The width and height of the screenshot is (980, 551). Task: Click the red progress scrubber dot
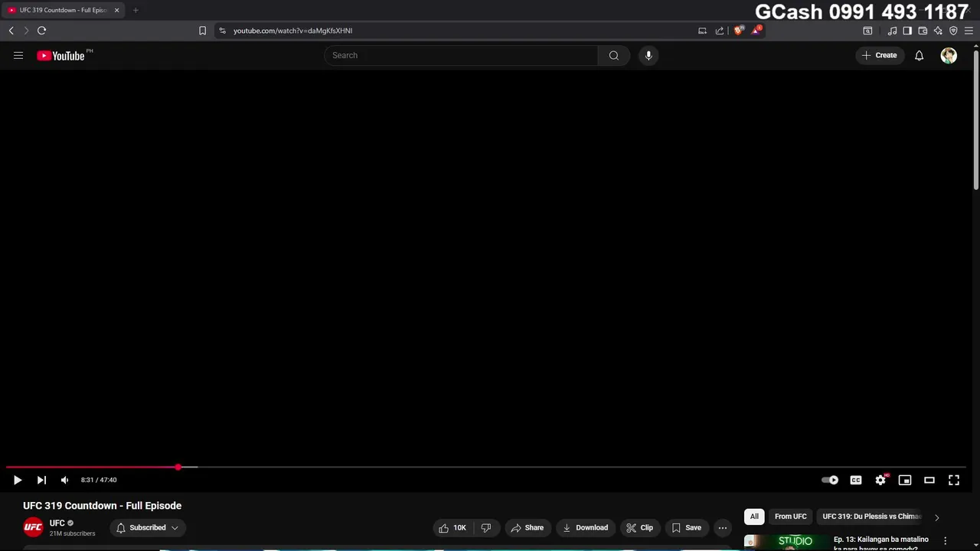(178, 467)
